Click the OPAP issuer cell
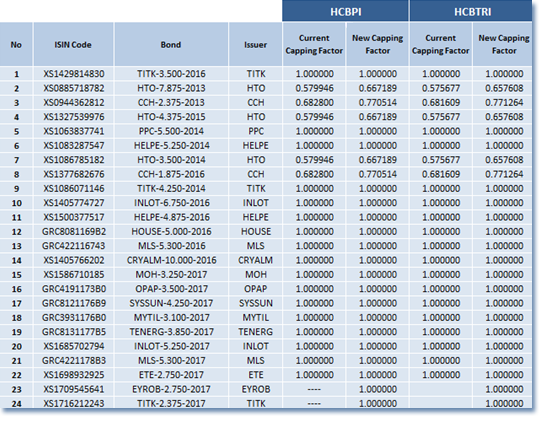543x421 pixels. coord(256,289)
